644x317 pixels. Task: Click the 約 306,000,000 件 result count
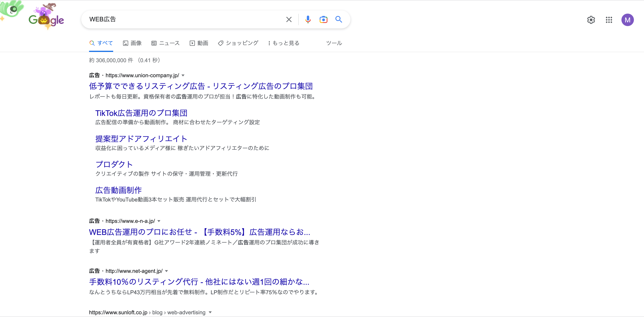click(x=111, y=60)
